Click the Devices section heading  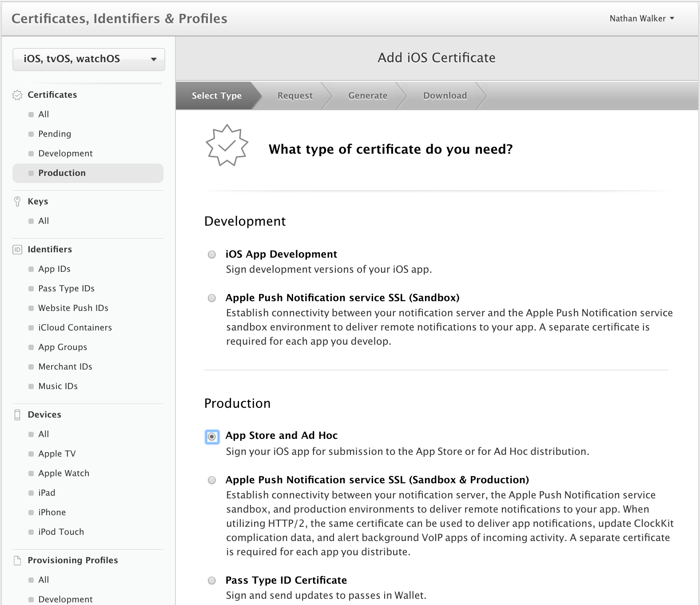pos(44,415)
